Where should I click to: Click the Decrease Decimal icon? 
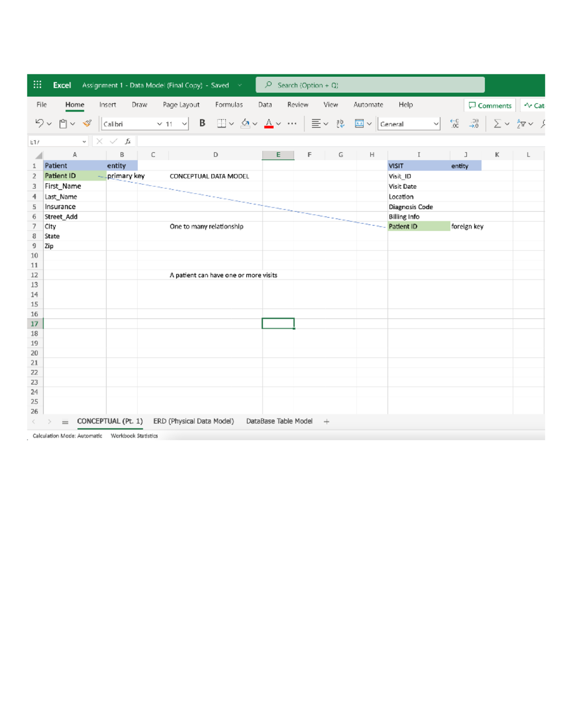[474, 124]
